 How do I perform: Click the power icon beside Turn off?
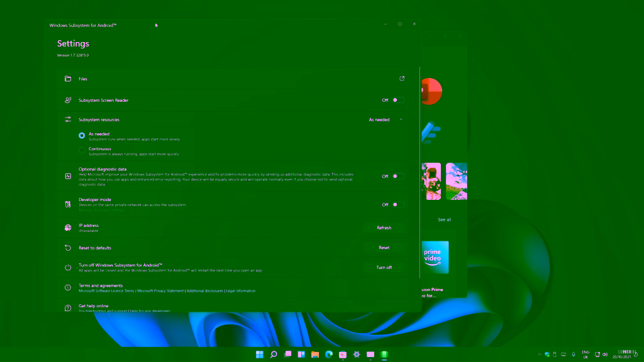(x=68, y=268)
